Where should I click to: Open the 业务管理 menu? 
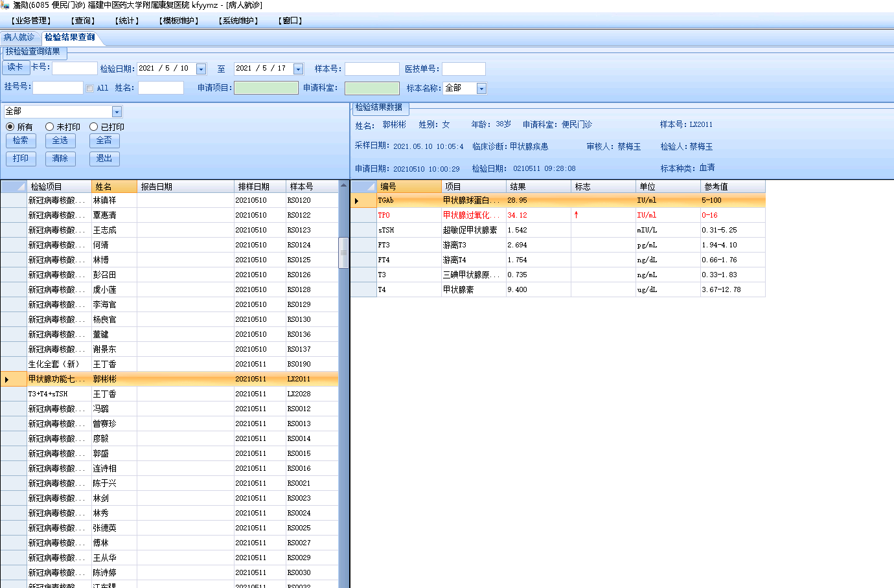[x=30, y=21]
